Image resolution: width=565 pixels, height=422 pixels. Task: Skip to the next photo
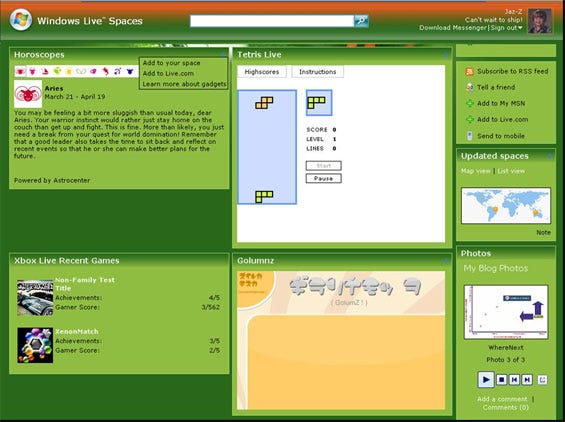click(527, 379)
